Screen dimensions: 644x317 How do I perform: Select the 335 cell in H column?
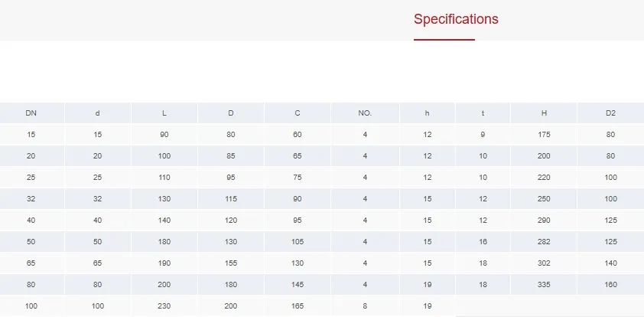pyautogui.click(x=544, y=285)
